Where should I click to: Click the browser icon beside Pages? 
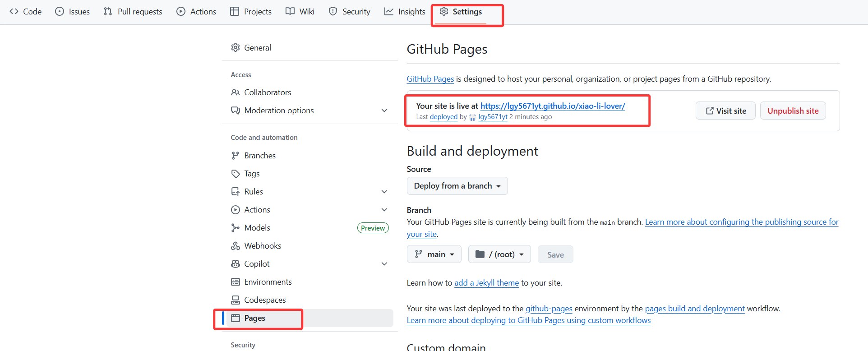tap(235, 318)
